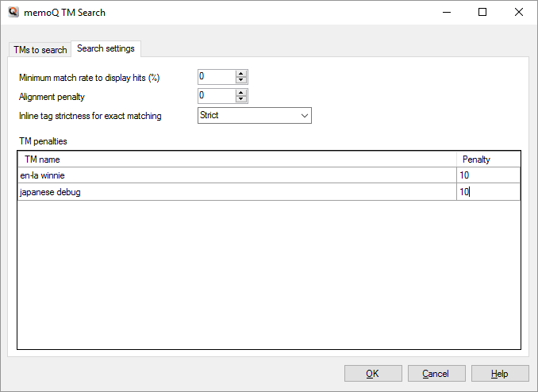Open the Inline tag strictness dropdown
538x392 pixels.
254,116
